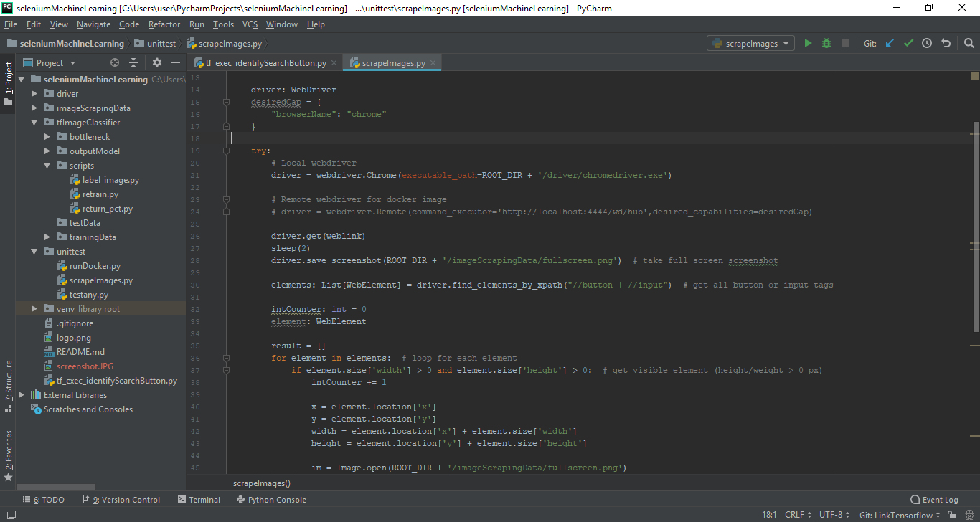Change the UTF-8 file encoding
Viewport: 980px width, 522px height.
[x=835, y=515]
